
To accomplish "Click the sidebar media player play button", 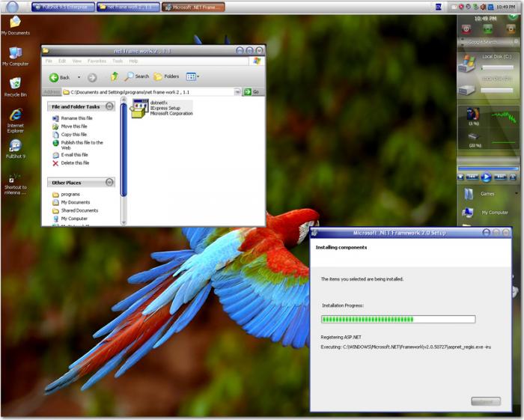I will pyautogui.click(x=487, y=177).
